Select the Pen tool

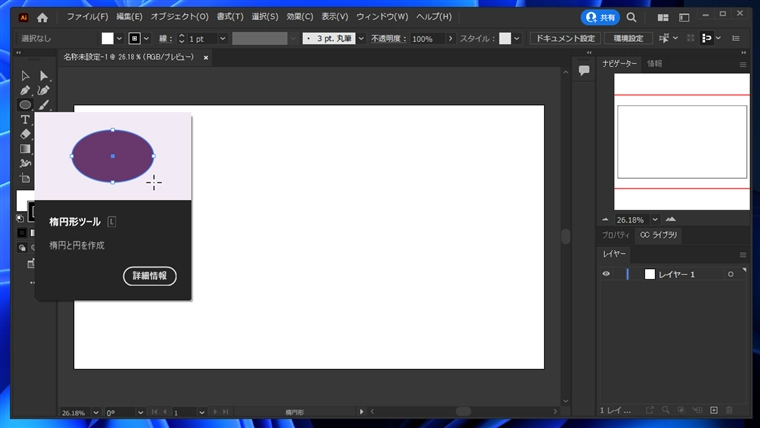pos(25,90)
